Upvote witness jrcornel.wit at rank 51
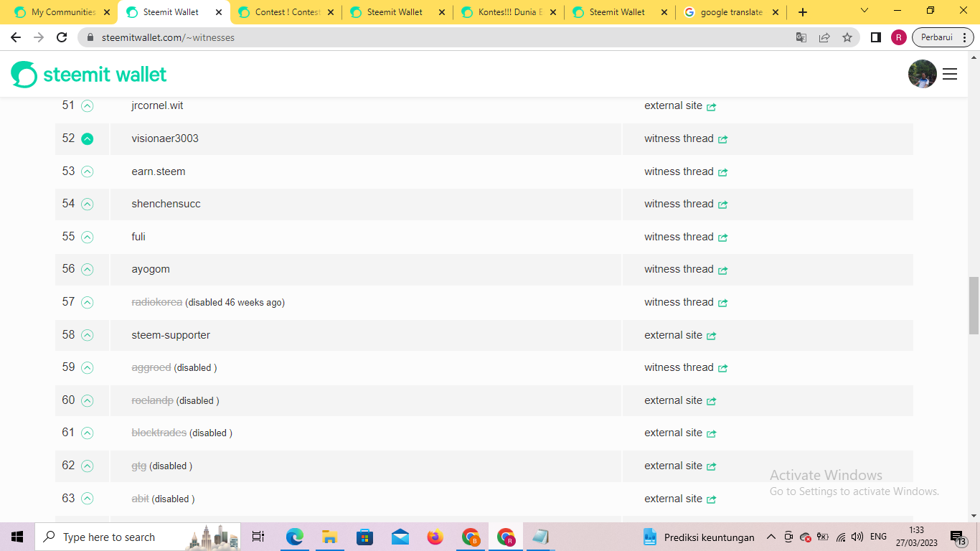Viewport: 980px width, 551px height. click(87, 106)
